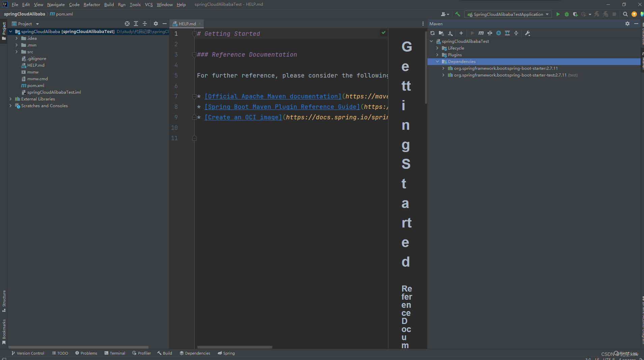Open Project panel gear options
644x360 pixels.
tap(156, 24)
